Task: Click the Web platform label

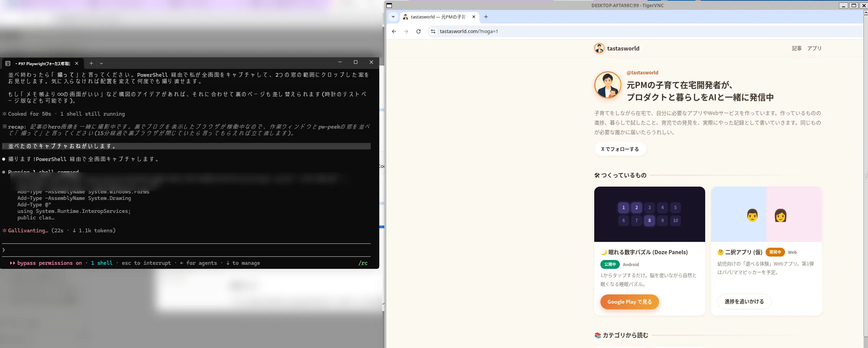Action: point(792,252)
